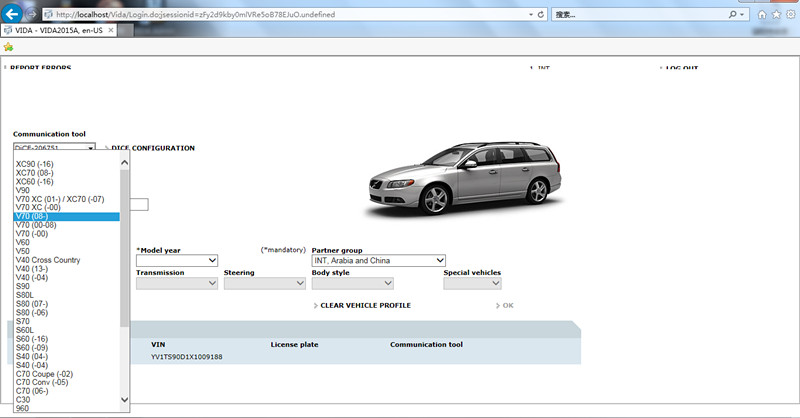Click the REPORT ERRORS link
Viewport: 800px width, 418px height.
(40, 67)
